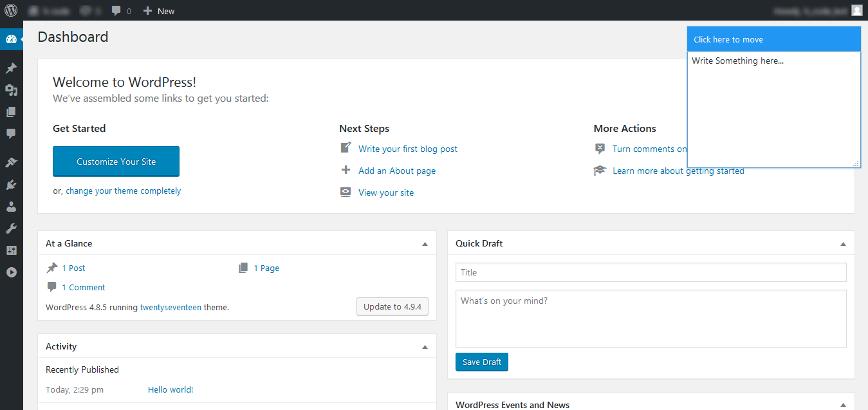The height and width of the screenshot is (410, 868).
Task: Go to Pages via sidebar icon
Action: pyautogui.click(x=11, y=112)
